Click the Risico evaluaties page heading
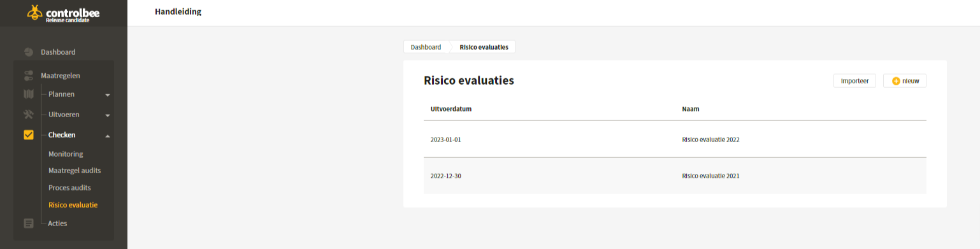Image resolution: width=980 pixels, height=249 pixels. click(x=469, y=80)
